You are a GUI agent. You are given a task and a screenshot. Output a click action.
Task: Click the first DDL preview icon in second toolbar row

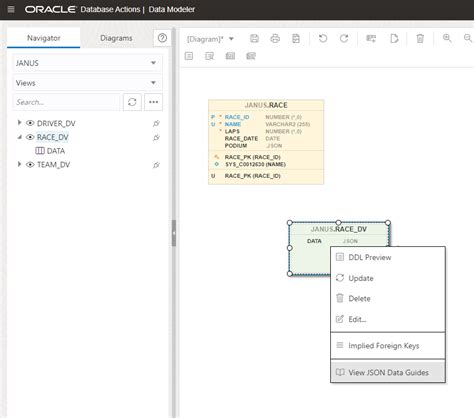[189, 56]
